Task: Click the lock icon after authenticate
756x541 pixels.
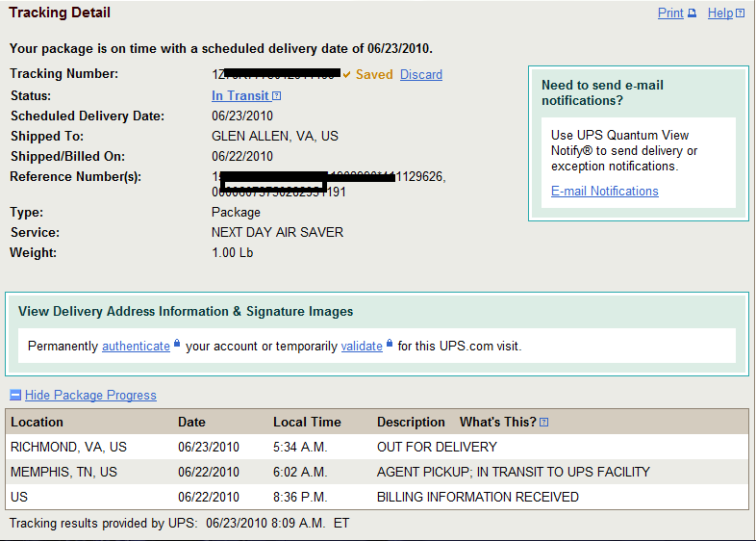Action: click(x=177, y=344)
